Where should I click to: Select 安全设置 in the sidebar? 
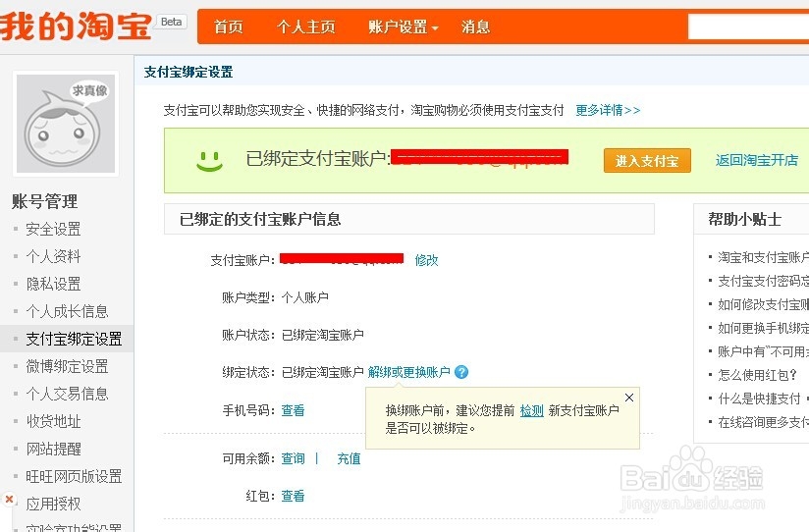[53, 229]
